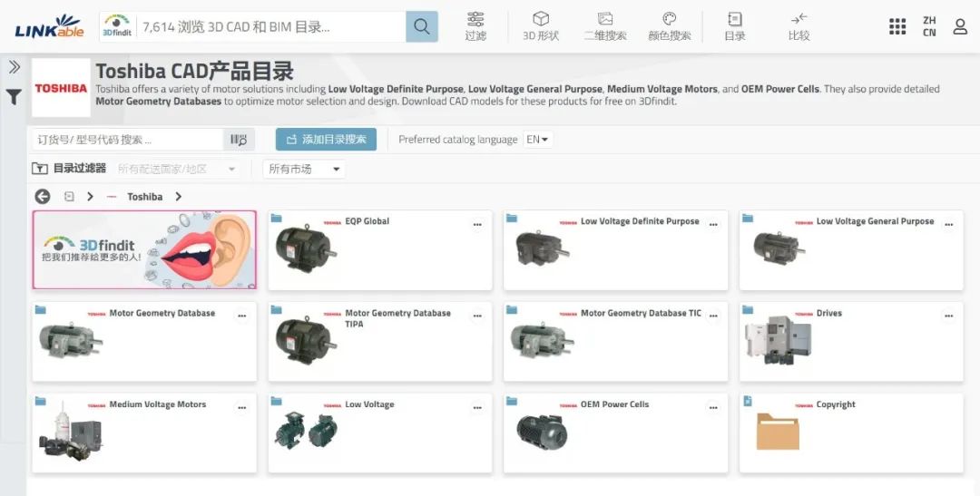Click the Toshiba logo thumbnail
The image size is (980, 496).
(x=62, y=88)
